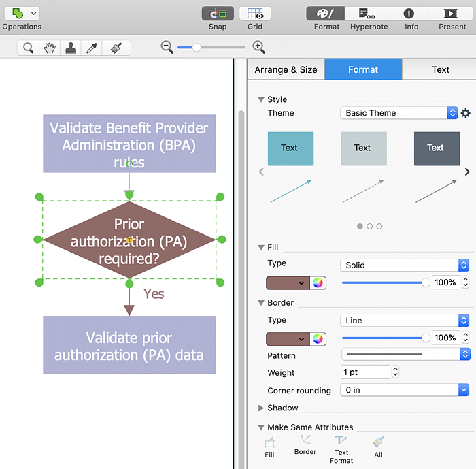
Task: Click the border opacity 100% field
Action: coord(445,338)
